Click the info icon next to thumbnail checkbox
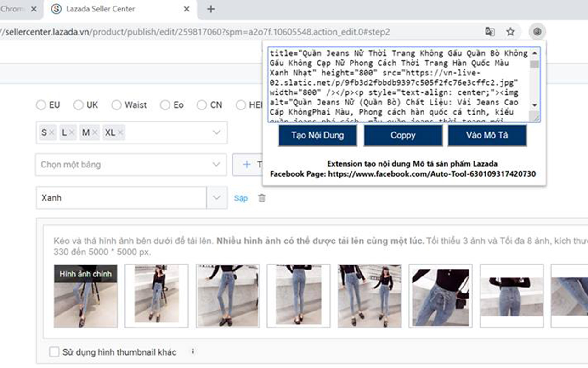The width and height of the screenshot is (588, 368). tap(193, 351)
